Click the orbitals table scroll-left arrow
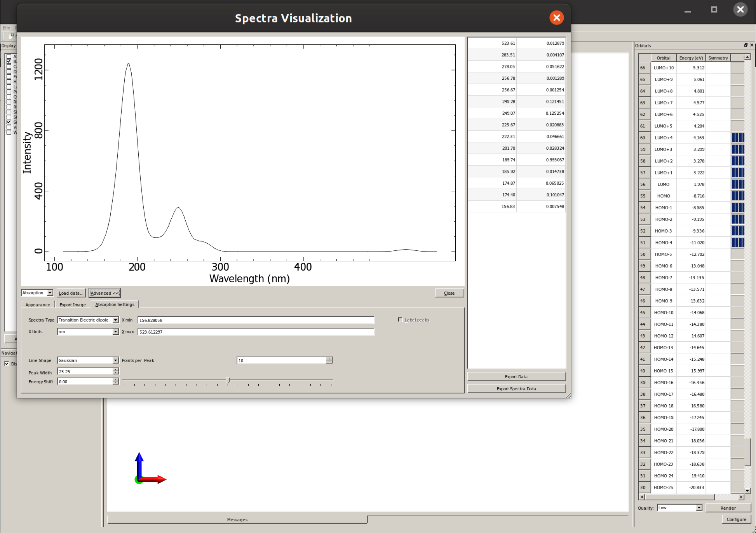Viewport: 756px width, 533px height. (x=642, y=497)
